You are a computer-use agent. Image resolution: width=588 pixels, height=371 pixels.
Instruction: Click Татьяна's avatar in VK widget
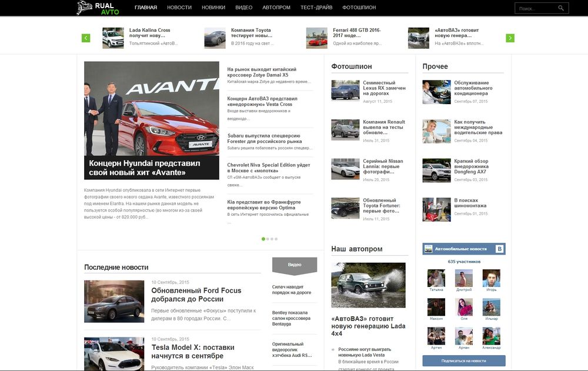(436, 278)
